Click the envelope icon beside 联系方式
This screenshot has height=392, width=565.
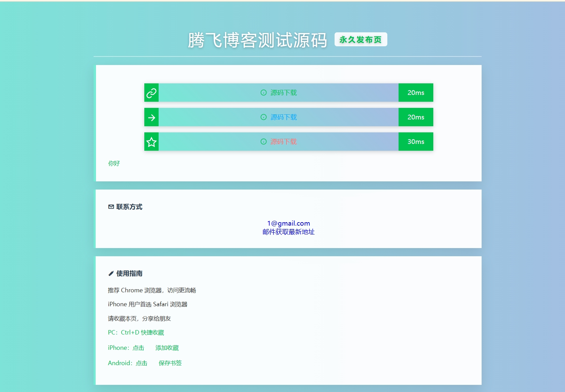pos(111,207)
